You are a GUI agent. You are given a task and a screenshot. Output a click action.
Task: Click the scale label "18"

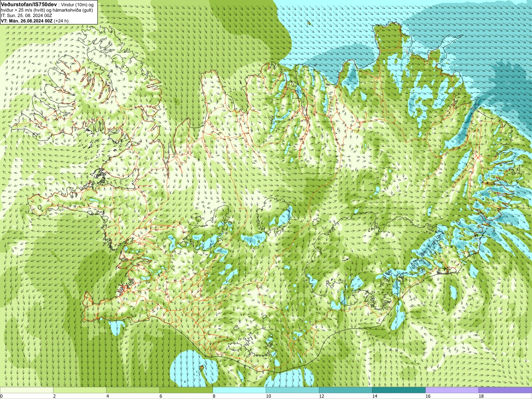point(481,397)
